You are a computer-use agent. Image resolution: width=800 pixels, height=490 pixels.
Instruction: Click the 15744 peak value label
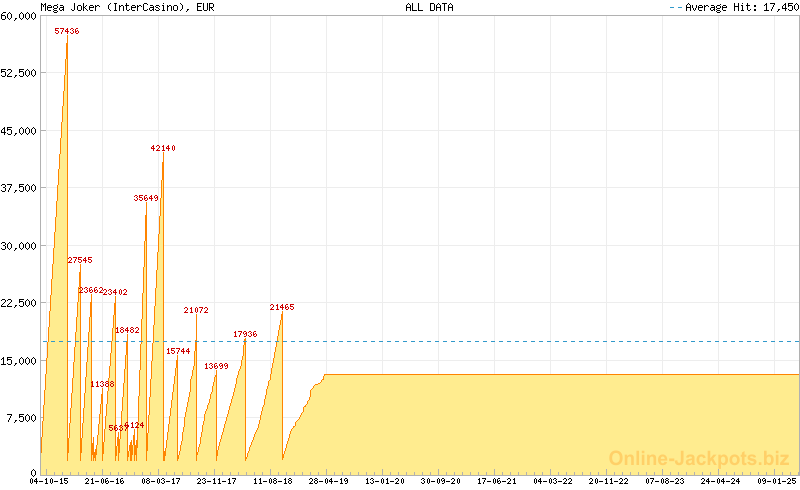178,351
